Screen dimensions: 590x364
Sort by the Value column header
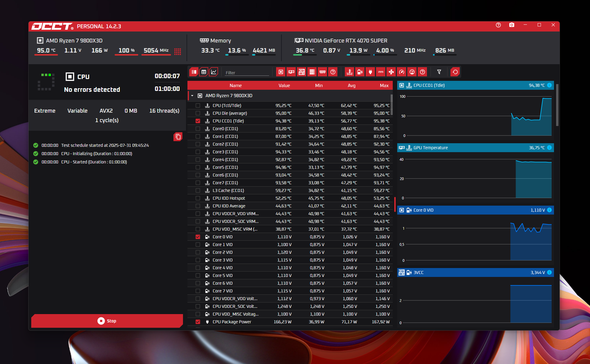pyautogui.click(x=284, y=86)
